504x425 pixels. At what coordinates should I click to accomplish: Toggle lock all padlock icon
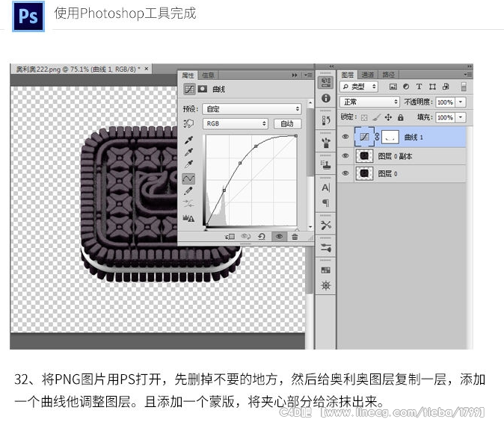pos(401,117)
